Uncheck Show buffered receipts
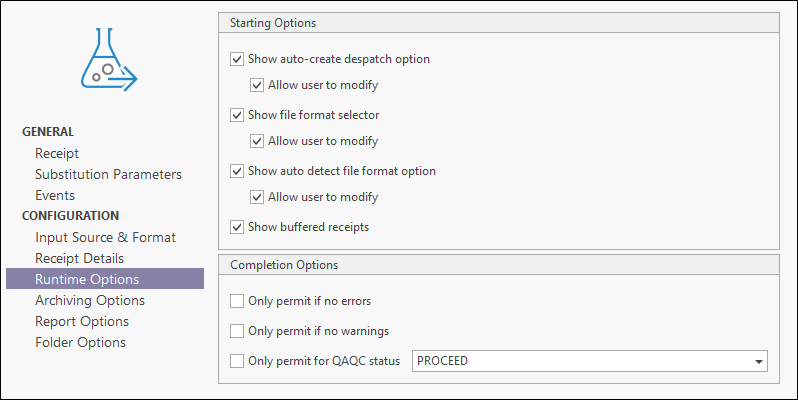The height and width of the screenshot is (400, 798). point(237,227)
